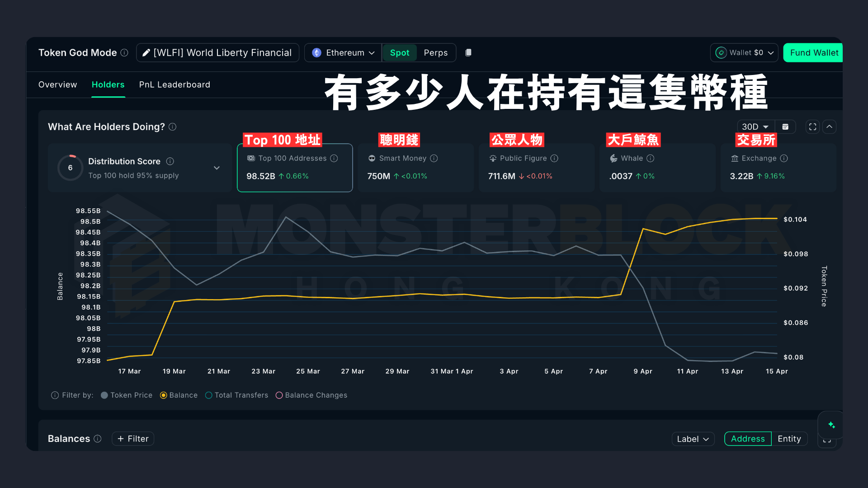Viewport: 868px width, 488px height.
Task: Switch to the Overview tab
Action: click(x=57, y=85)
